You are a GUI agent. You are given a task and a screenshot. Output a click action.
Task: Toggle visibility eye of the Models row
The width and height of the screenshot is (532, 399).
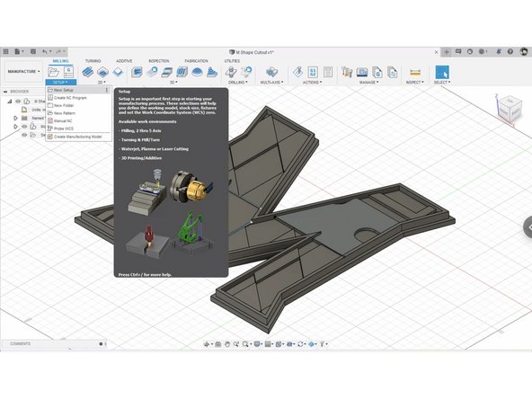(x=24, y=127)
